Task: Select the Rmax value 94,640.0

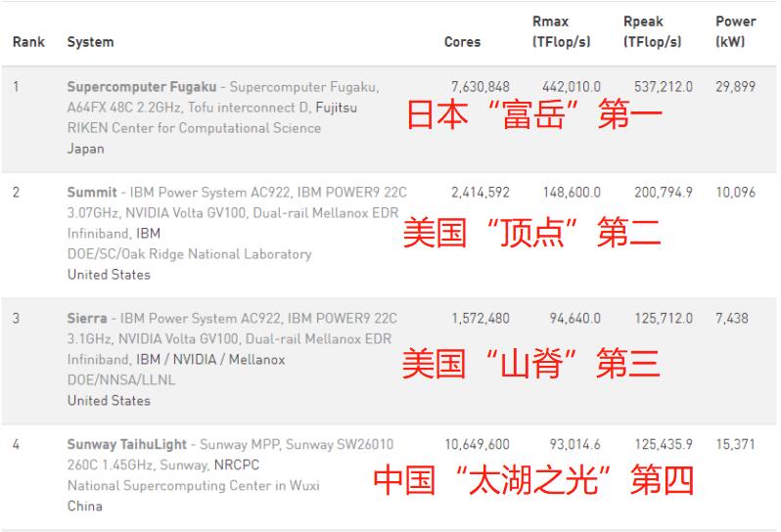Action: (x=574, y=319)
